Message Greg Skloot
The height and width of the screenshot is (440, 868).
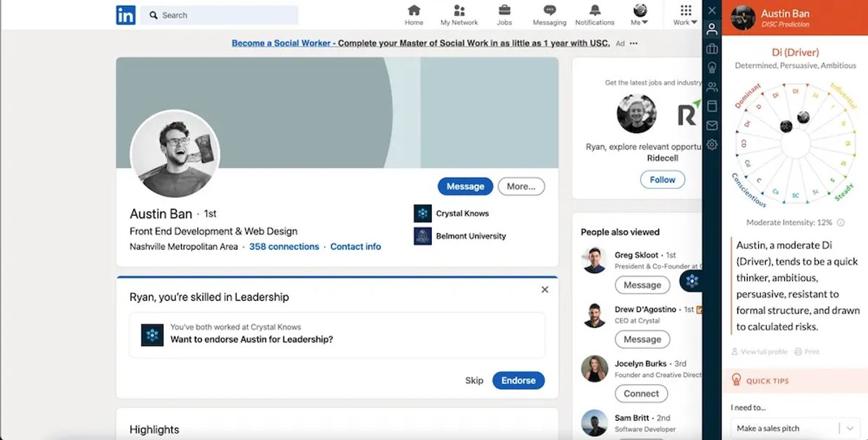point(642,285)
